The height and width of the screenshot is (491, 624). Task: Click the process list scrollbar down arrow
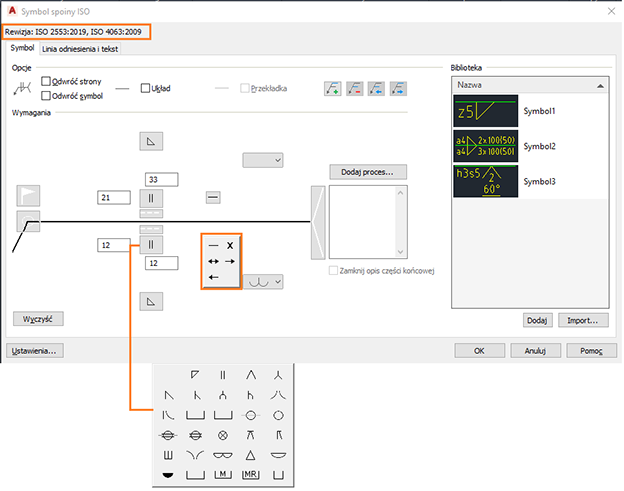click(x=400, y=252)
